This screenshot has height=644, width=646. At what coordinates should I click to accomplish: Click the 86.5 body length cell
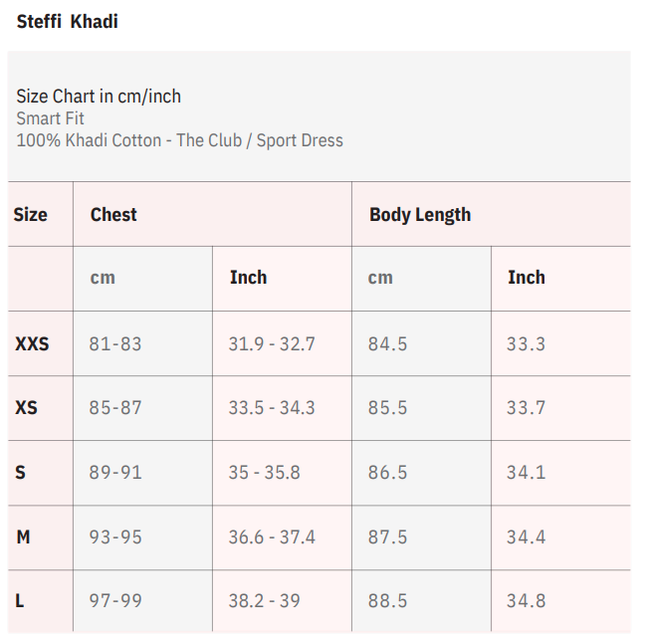(387, 472)
